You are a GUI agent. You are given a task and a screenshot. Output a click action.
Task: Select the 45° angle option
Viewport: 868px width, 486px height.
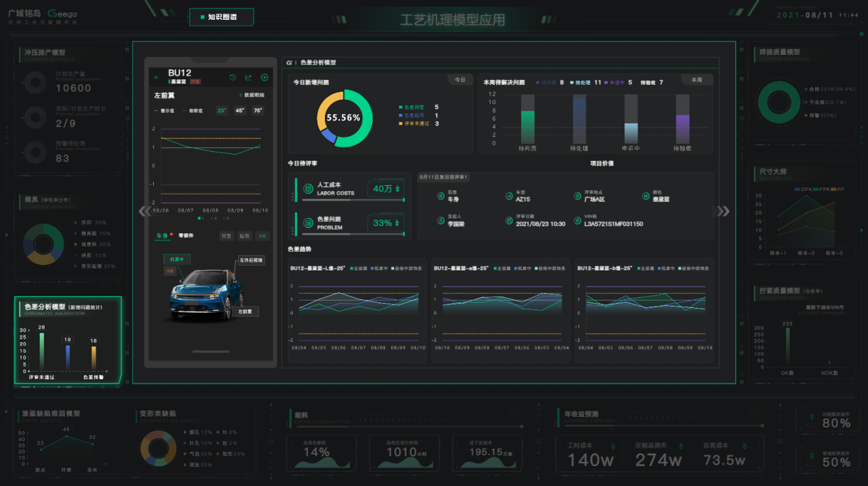240,110
